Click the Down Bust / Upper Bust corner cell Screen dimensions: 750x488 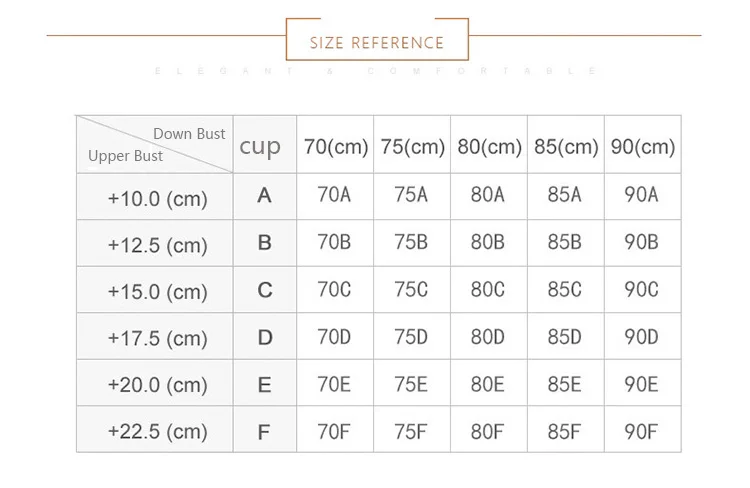click(x=157, y=145)
